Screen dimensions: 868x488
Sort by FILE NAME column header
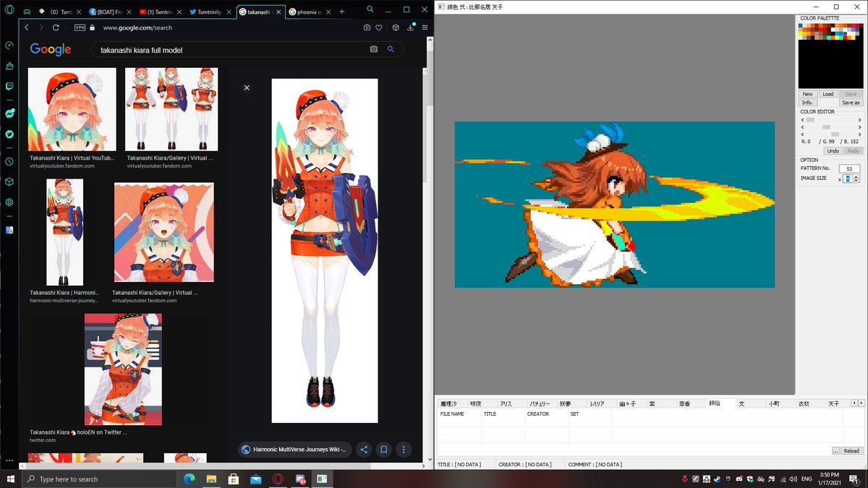(x=459, y=414)
